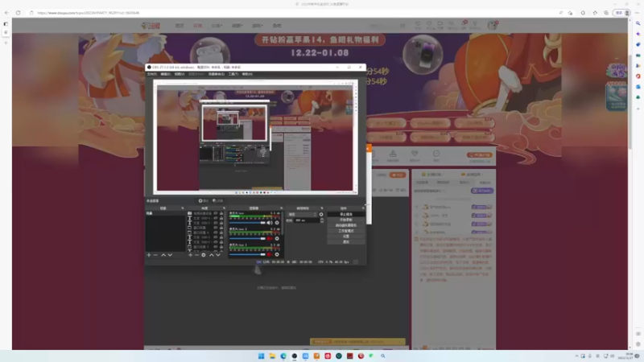Click the 开始录制 button in OBS controls
This screenshot has height=362, width=644.
[346, 220]
